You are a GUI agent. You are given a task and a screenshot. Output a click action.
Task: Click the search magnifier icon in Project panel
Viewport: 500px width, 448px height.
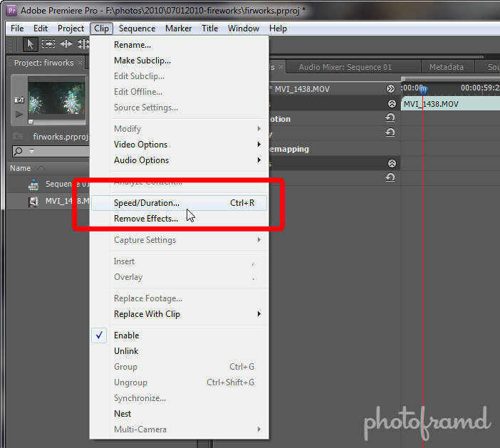[x=19, y=150]
